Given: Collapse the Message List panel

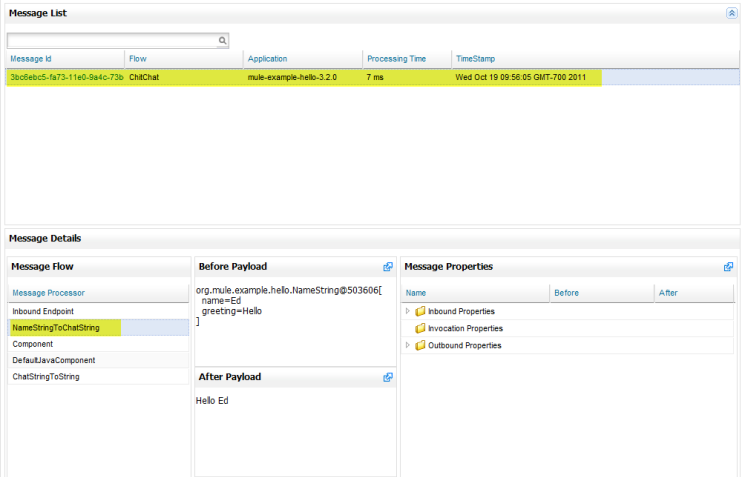Looking at the screenshot, I should coord(731,13).
